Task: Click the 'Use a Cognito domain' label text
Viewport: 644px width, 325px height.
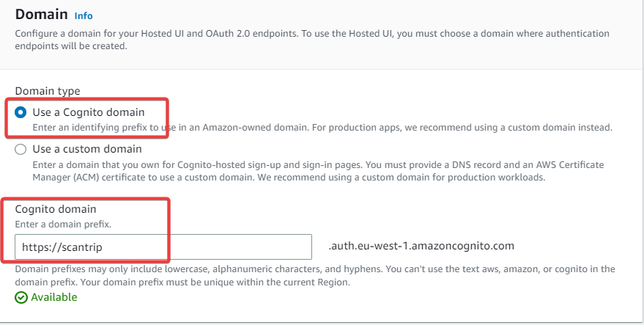Action: click(89, 112)
